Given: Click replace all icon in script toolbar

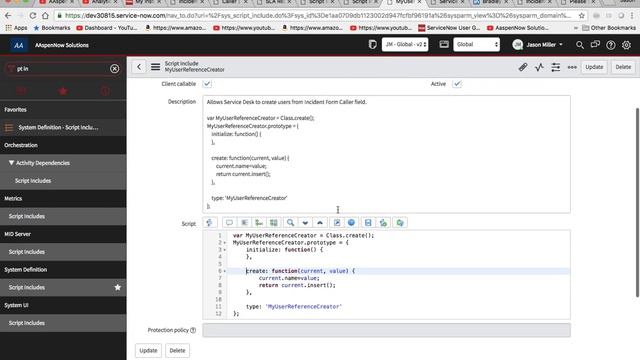Looking at the screenshot, I should [274, 222].
